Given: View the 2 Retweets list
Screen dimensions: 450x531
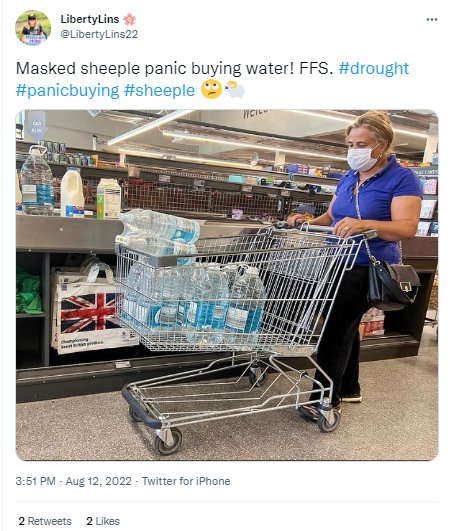Looking at the screenshot, I should (x=45, y=521).
